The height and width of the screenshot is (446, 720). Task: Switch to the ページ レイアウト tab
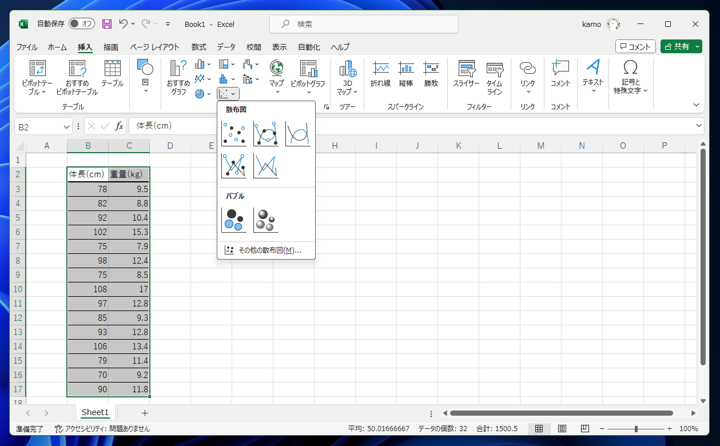(x=154, y=47)
